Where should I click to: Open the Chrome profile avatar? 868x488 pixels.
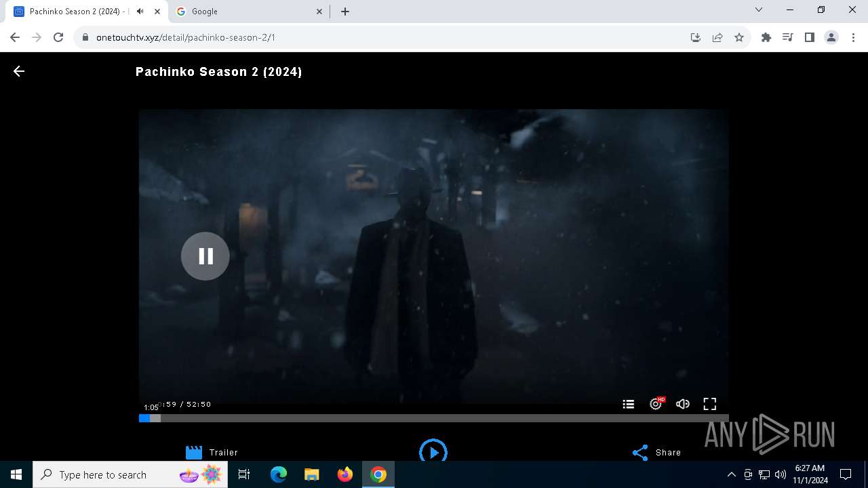pos(831,37)
